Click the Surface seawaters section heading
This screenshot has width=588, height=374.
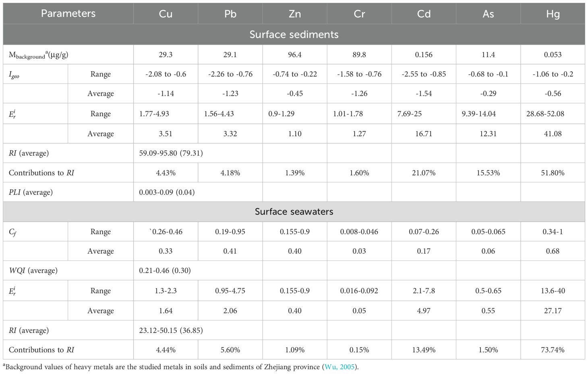[294, 212]
